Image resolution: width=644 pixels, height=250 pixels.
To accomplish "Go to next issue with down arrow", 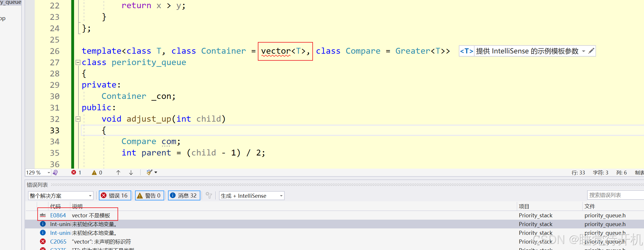I will tap(131, 172).
